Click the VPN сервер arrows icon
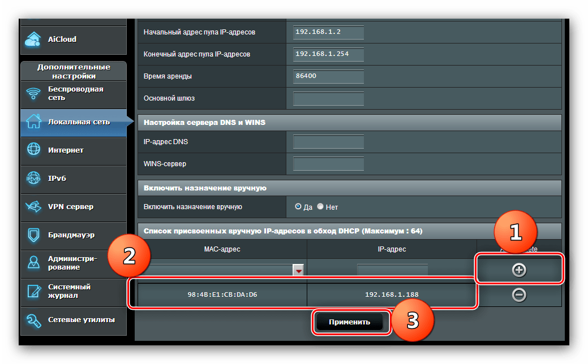The height and width of the screenshot is (364, 588). pos(33,206)
